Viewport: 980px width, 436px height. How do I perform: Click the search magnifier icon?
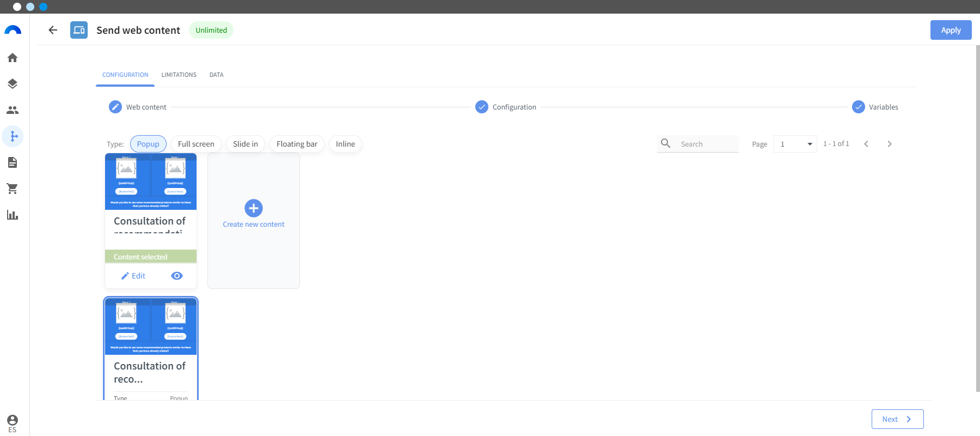pos(665,143)
